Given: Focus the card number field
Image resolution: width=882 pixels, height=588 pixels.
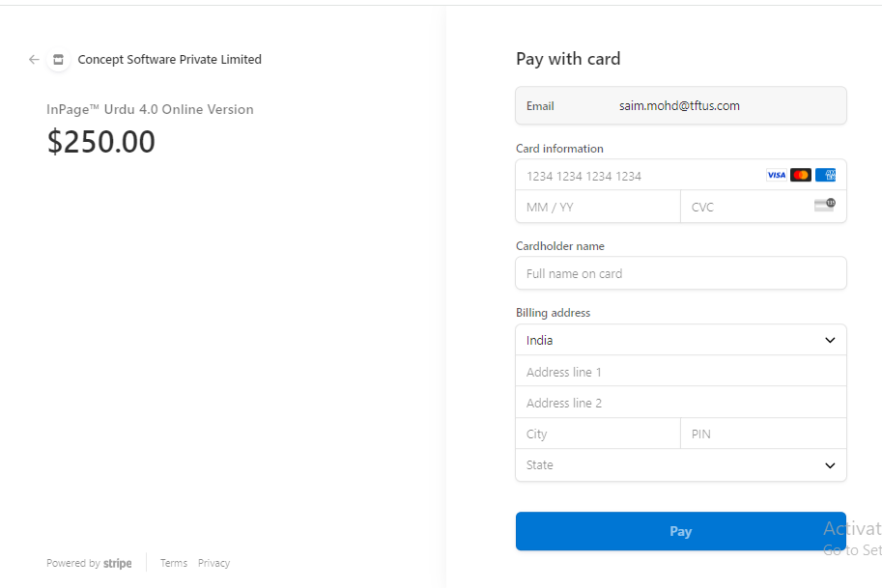Looking at the screenshot, I should 638,176.
